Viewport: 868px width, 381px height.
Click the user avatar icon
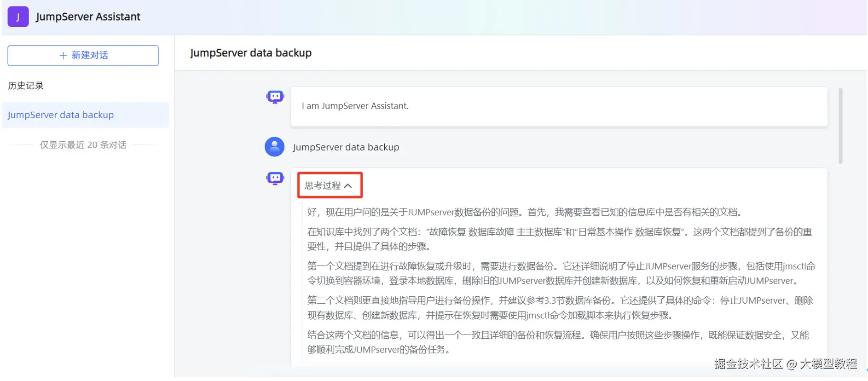point(274,147)
